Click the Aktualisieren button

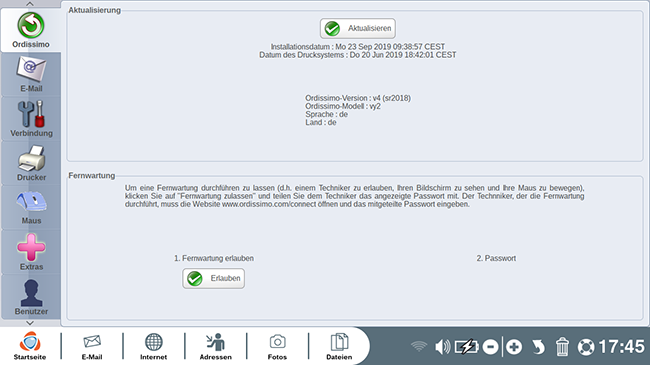pyautogui.click(x=358, y=28)
